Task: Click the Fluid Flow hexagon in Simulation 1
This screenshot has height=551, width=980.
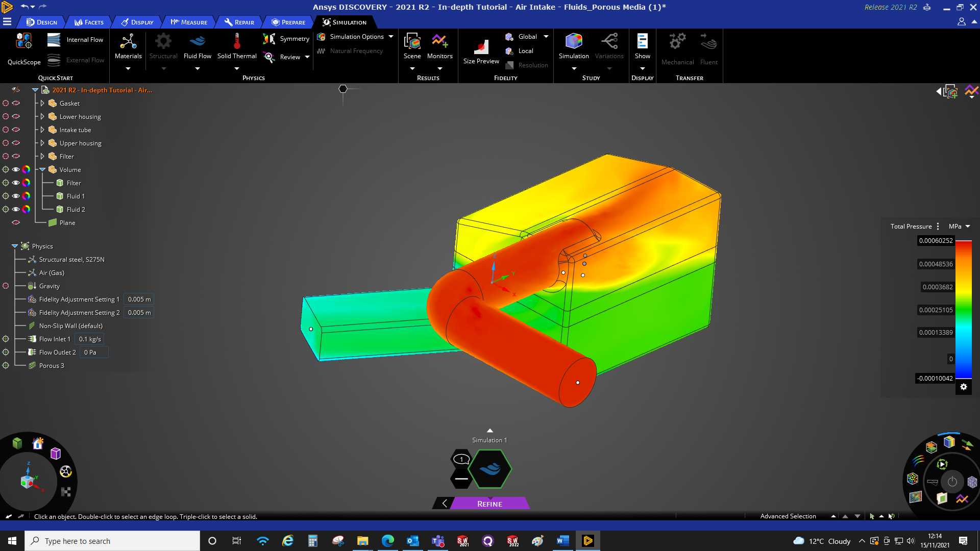Action: coord(490,469)
